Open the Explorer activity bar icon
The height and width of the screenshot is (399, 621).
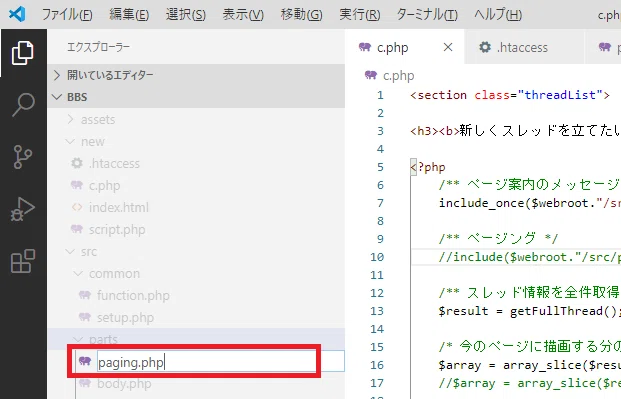coord(23,53)
